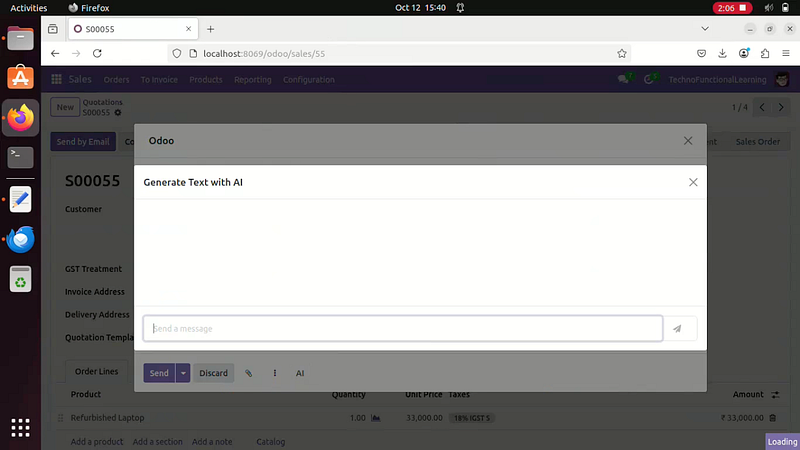Bookmark this page with the star icon
Viewport: 800px width, 450px height.
pos(621,54)
